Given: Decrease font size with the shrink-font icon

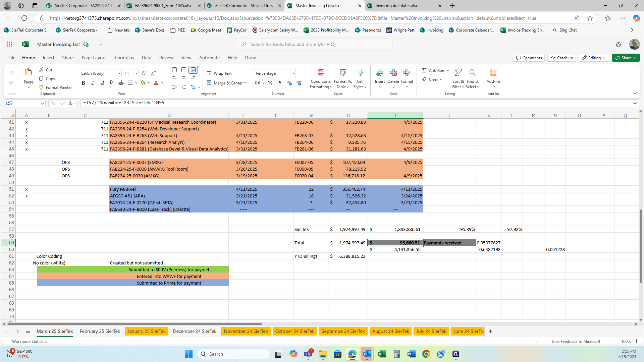Looking at the screenshot, I should point(154,73).
